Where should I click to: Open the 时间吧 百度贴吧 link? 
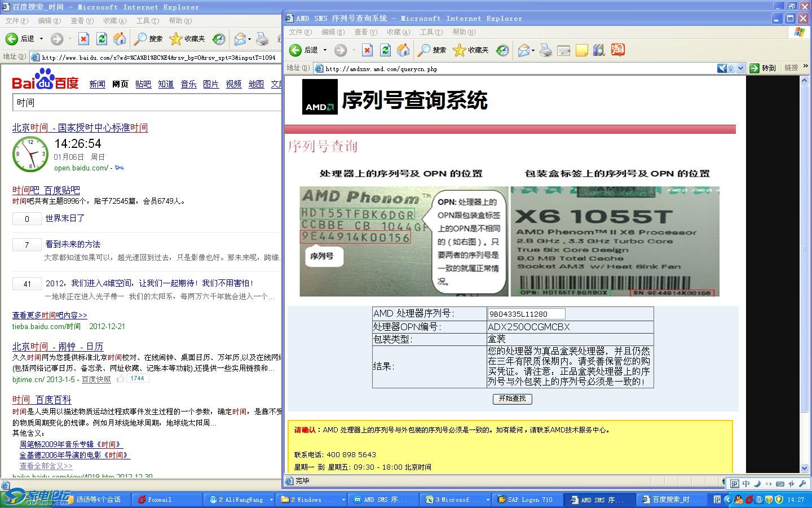point(46,190)
